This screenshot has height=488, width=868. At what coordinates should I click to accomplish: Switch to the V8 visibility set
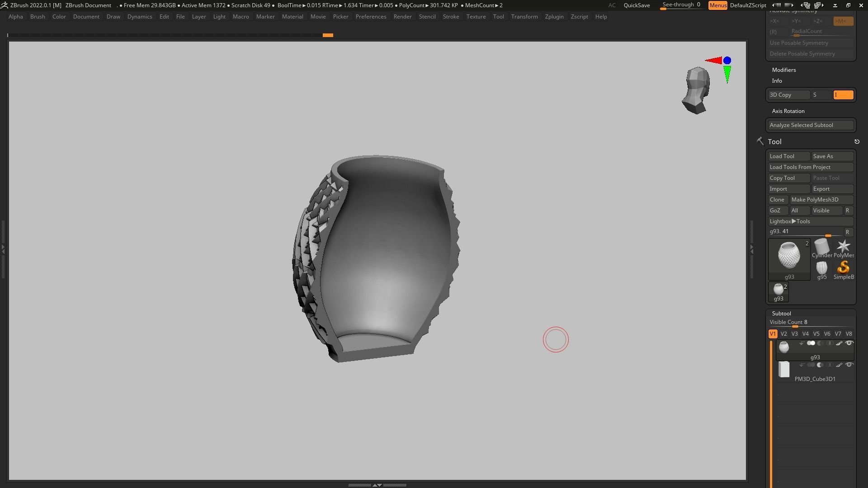[849, 333]
